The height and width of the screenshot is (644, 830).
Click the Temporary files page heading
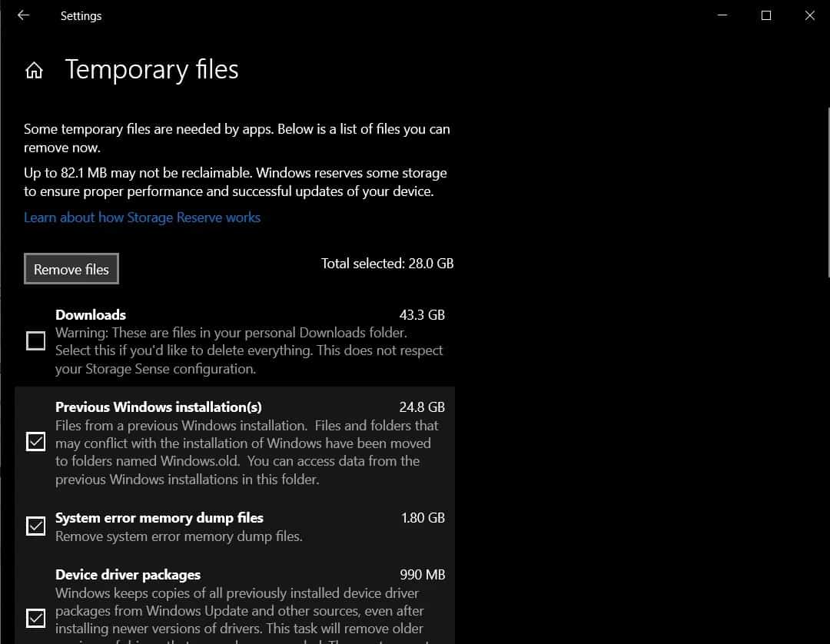point(151,70)
